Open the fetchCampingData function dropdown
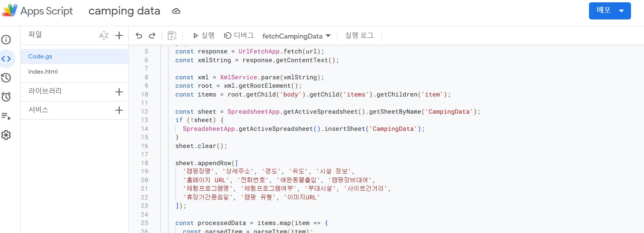 click(296, 36)
